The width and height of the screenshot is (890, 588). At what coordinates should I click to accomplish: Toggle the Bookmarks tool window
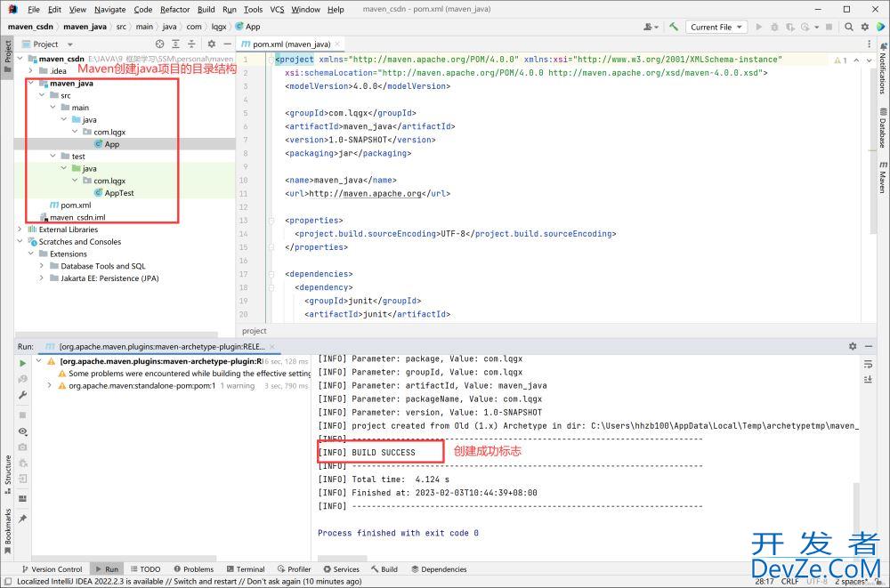8,531
